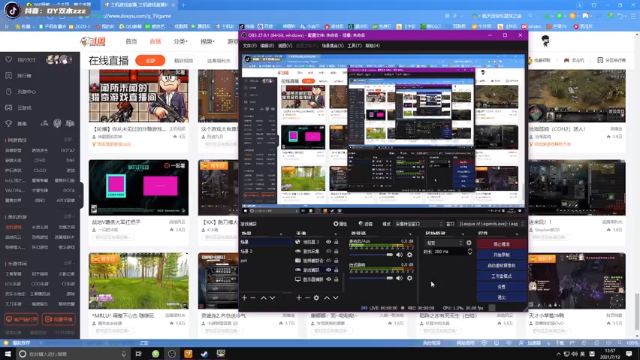The width and height of the screenshot is (640, 360).
Task: Open the scene transition type dropdown
Action: click(x=444, y=243)
